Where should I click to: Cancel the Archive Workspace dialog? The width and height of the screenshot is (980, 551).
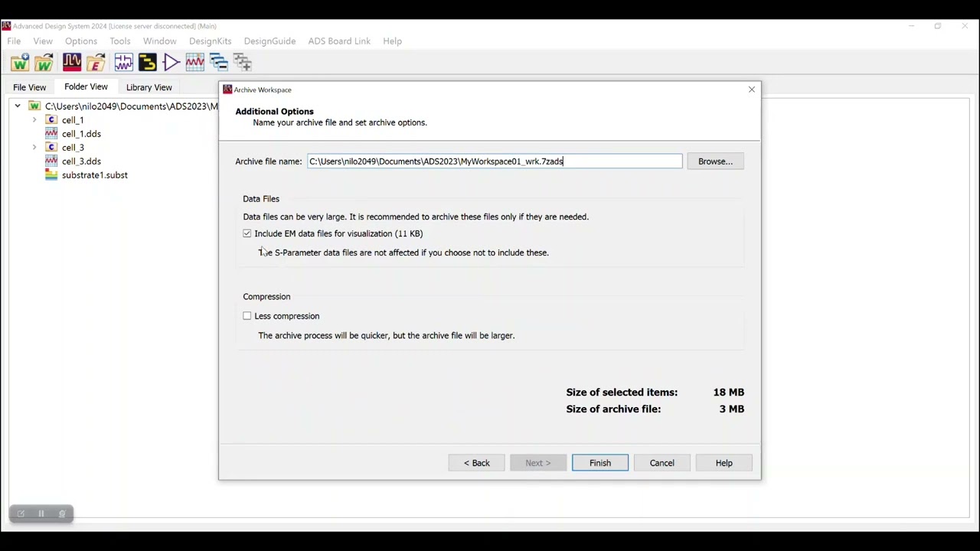click(662, 463)
